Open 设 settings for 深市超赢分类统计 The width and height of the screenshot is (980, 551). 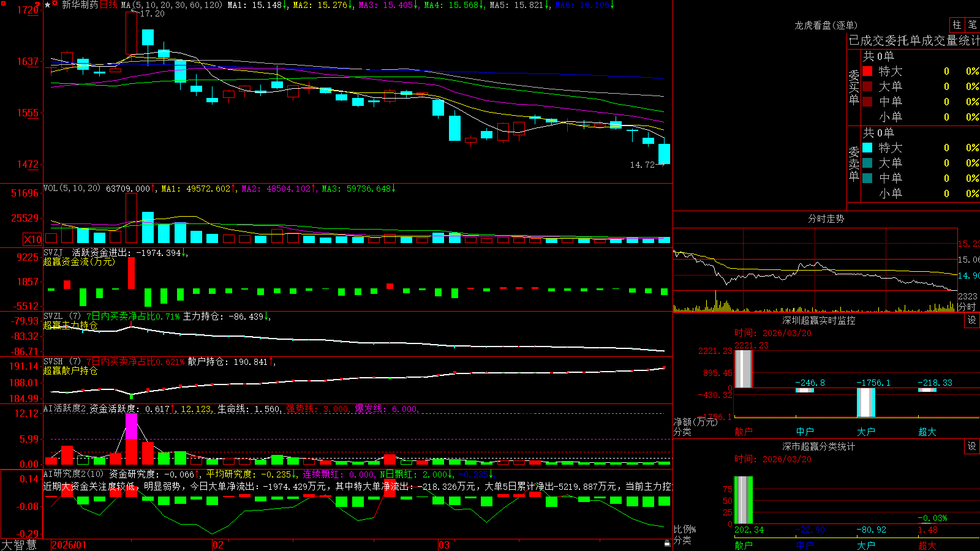pyautogui.click(x=972, y=446)
